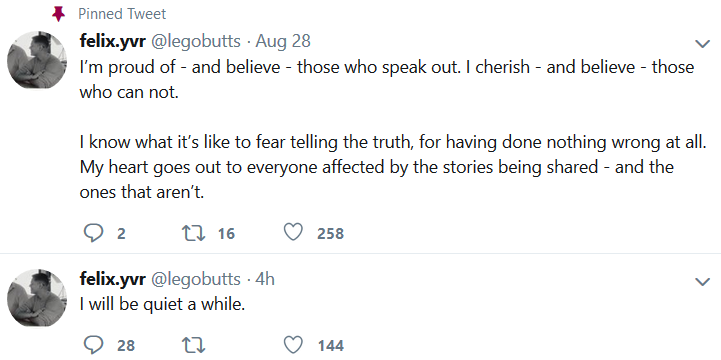This screenshot has height=360, width=721.
Task: Click @legobutts handle on the pinned tweet
Action: 195,41
